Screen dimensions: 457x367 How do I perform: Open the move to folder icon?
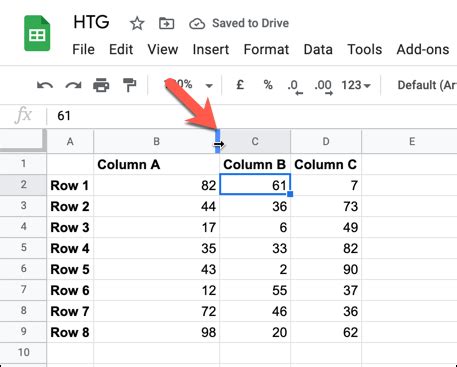click(x=166, y=23)
